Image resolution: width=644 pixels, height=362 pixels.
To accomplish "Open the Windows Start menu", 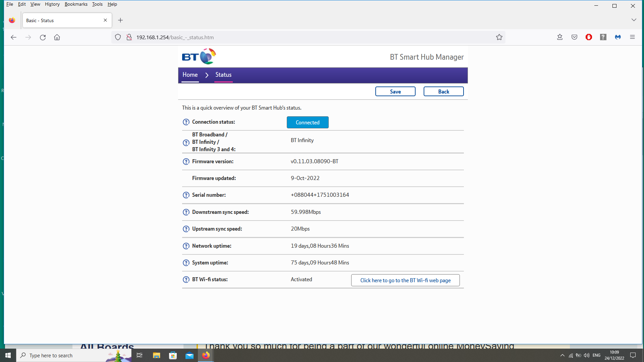I will pos(8,355).
